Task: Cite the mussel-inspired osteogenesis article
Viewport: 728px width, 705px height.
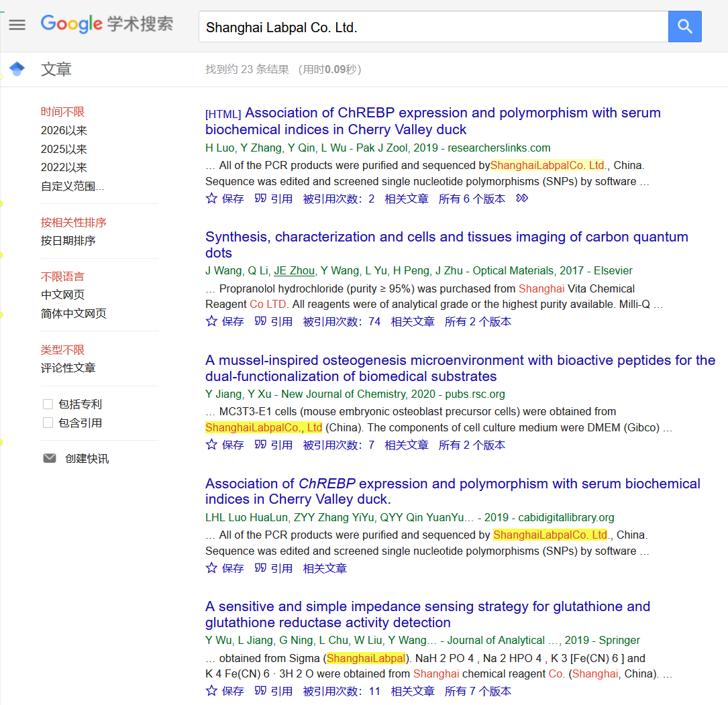Action: coord(274,445)
